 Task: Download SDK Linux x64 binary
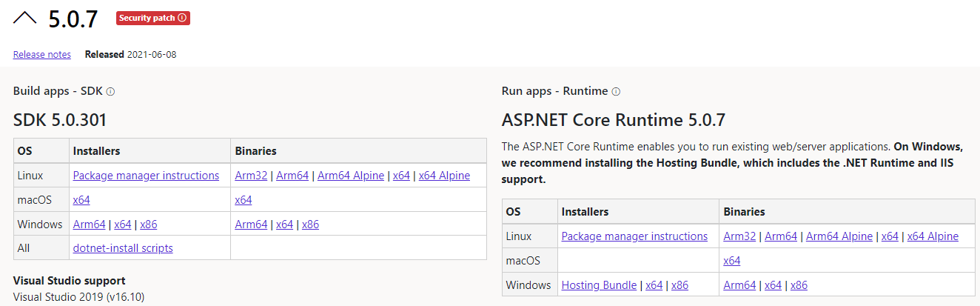401,176
